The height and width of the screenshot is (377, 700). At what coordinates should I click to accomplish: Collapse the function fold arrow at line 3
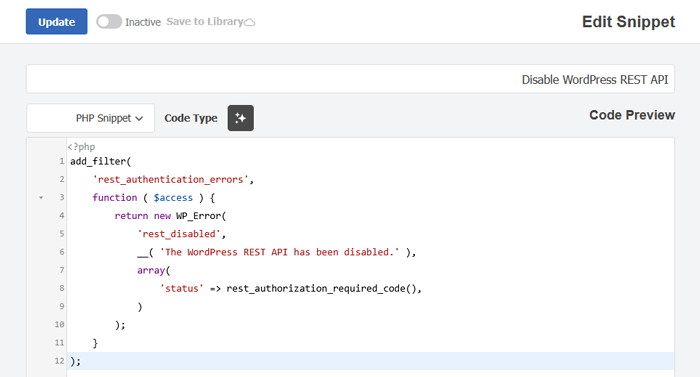click(x=41, y=197)
